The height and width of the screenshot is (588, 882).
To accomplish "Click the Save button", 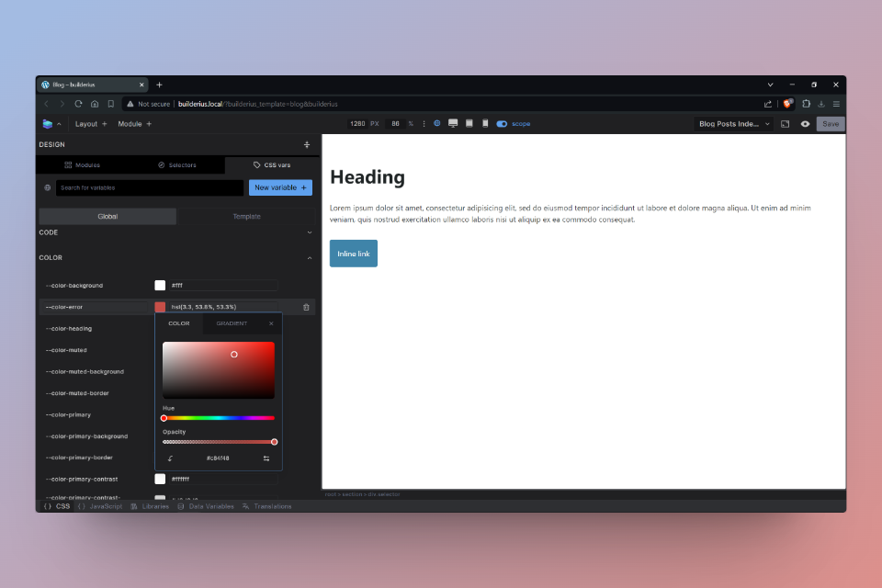I will click(x=831, y=124).
